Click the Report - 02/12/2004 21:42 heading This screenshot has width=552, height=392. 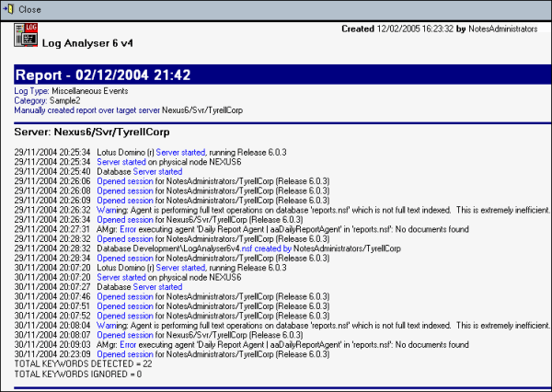pos(103,75)
